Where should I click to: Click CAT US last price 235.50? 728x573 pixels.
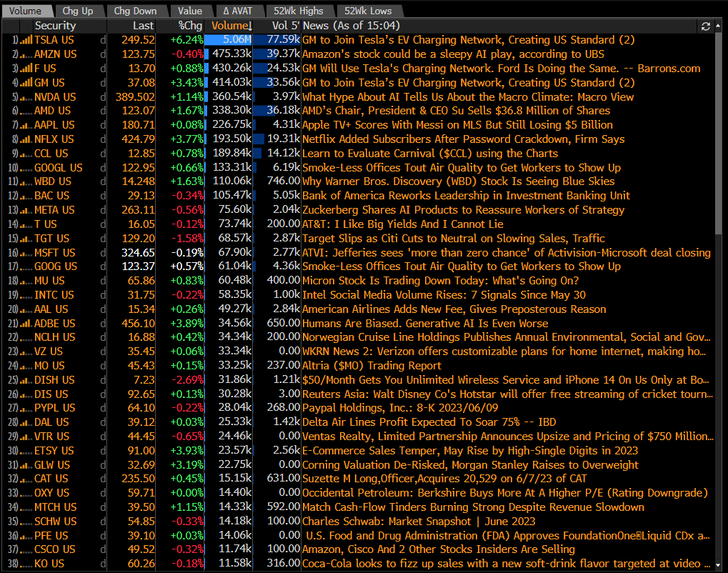click(138, 479)
